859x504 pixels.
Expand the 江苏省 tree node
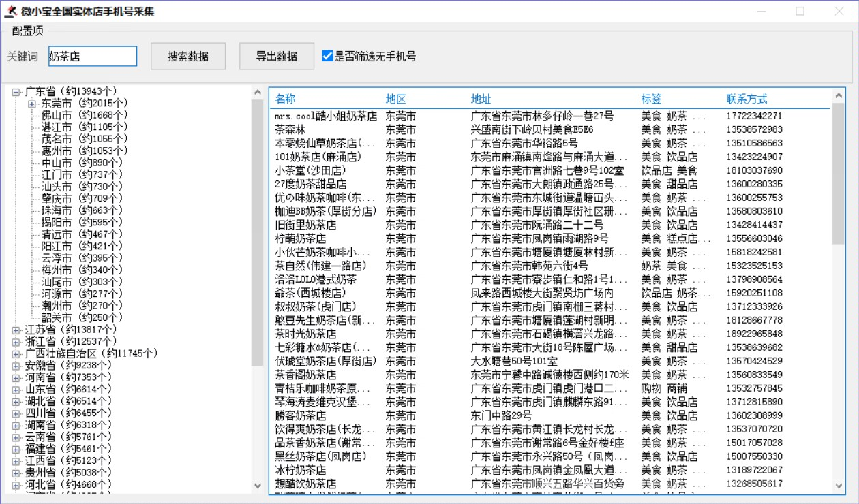[x=15, y=330]
